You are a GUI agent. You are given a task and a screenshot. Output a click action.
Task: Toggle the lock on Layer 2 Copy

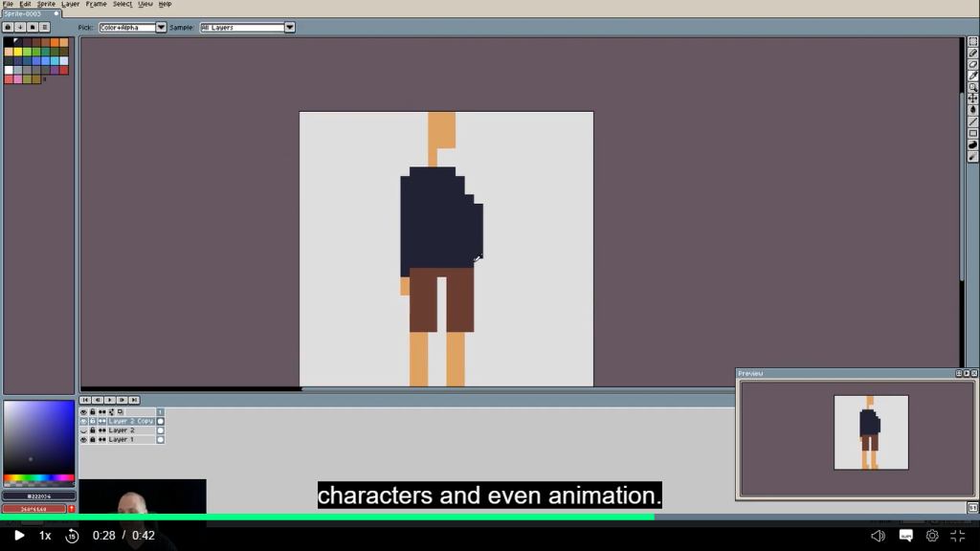pyautogui.click(x=92, y=421)
